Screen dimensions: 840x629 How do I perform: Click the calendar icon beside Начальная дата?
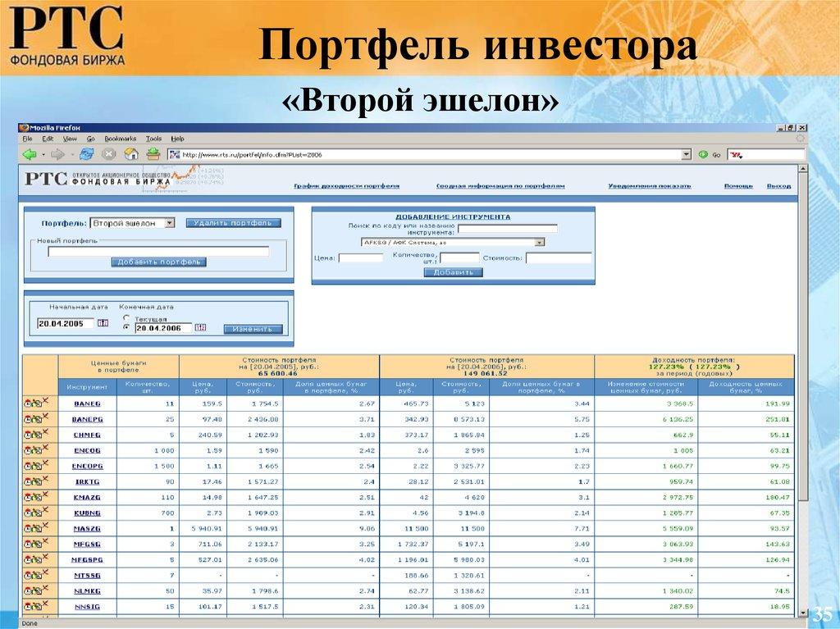click(x=103, y=321)
